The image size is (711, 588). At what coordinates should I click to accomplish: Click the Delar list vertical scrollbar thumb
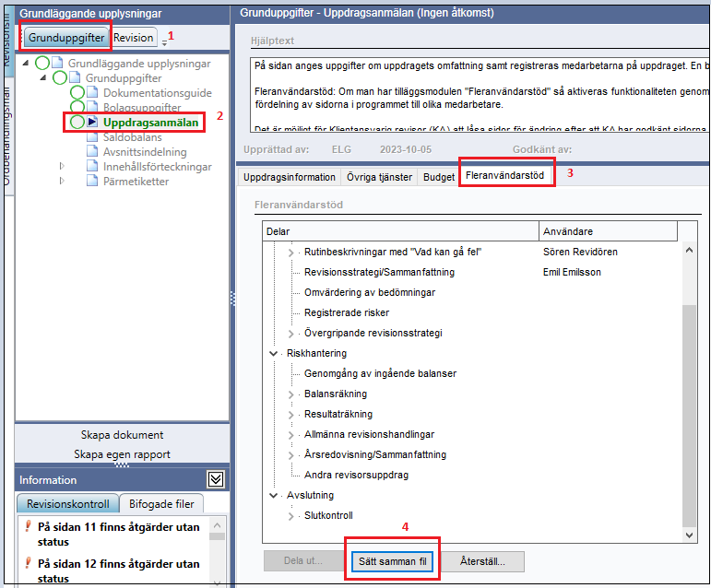coord(689,416)
